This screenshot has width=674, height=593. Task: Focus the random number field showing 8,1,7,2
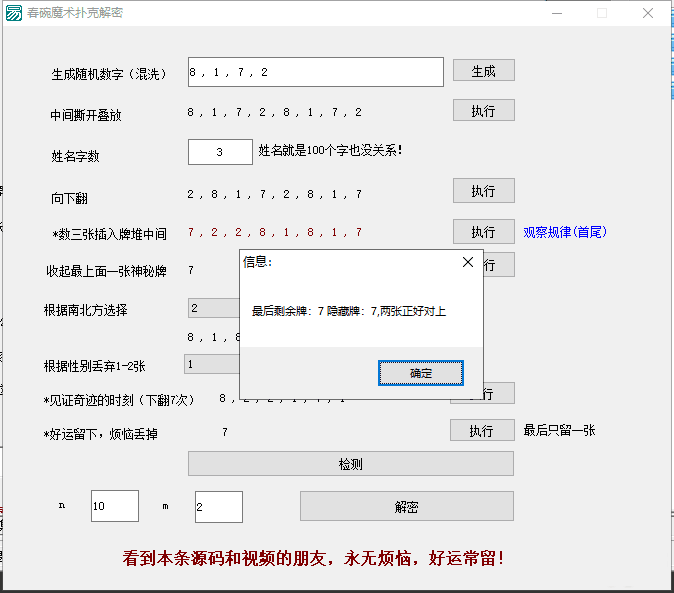315,72
